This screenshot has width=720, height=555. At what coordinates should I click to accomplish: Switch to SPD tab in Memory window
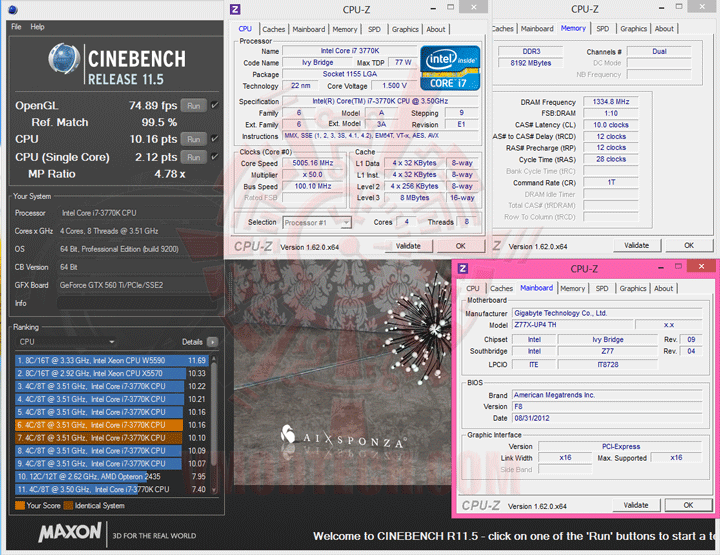602,28
